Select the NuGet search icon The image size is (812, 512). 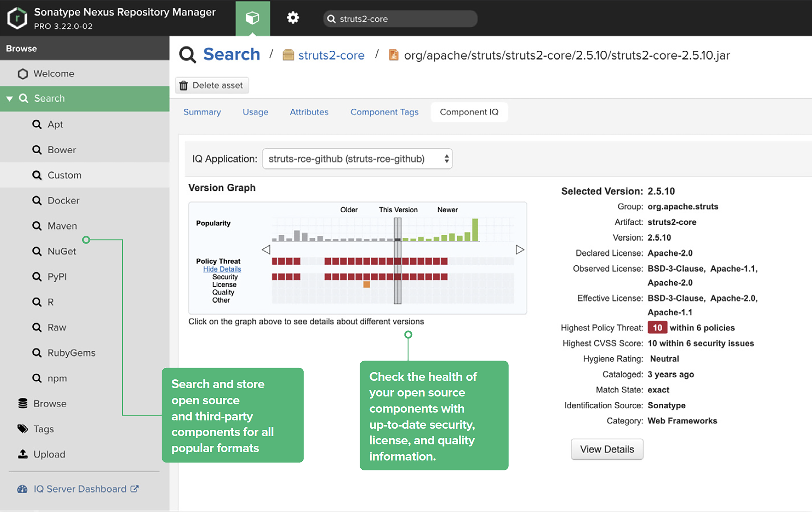(x=37, y=251)
